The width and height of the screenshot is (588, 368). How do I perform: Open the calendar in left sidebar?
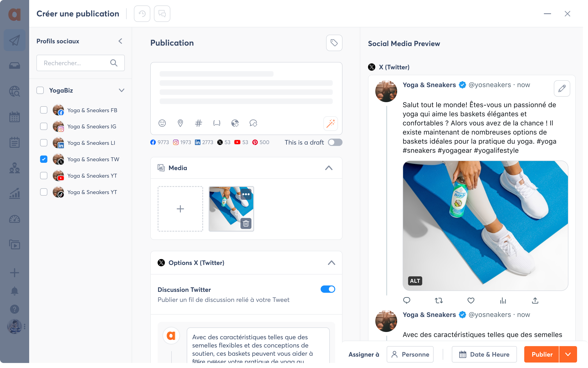(x=15, y=117)
